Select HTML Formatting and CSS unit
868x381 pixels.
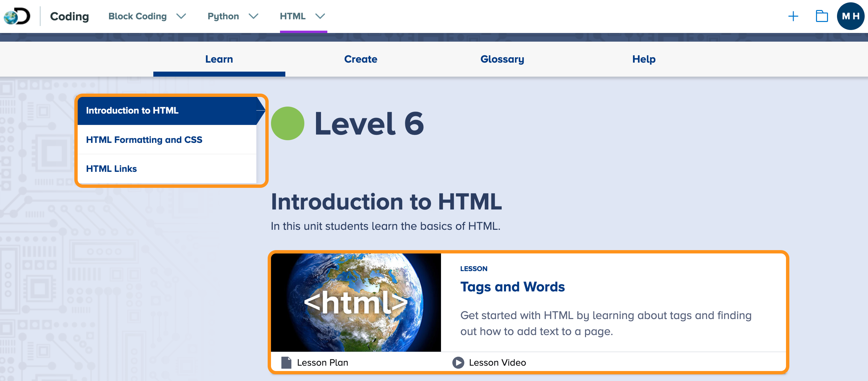click(x=144, y=140)
